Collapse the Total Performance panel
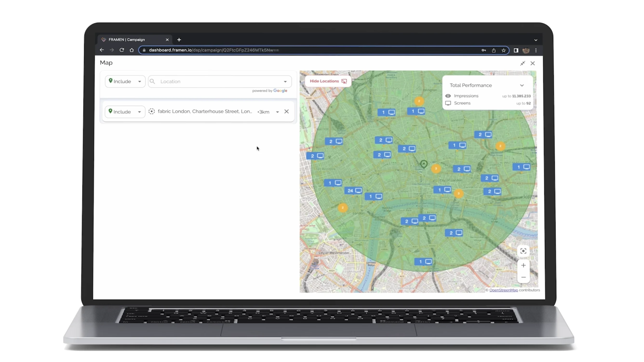Viewport: 644px width, 362px height. (522, 85)
